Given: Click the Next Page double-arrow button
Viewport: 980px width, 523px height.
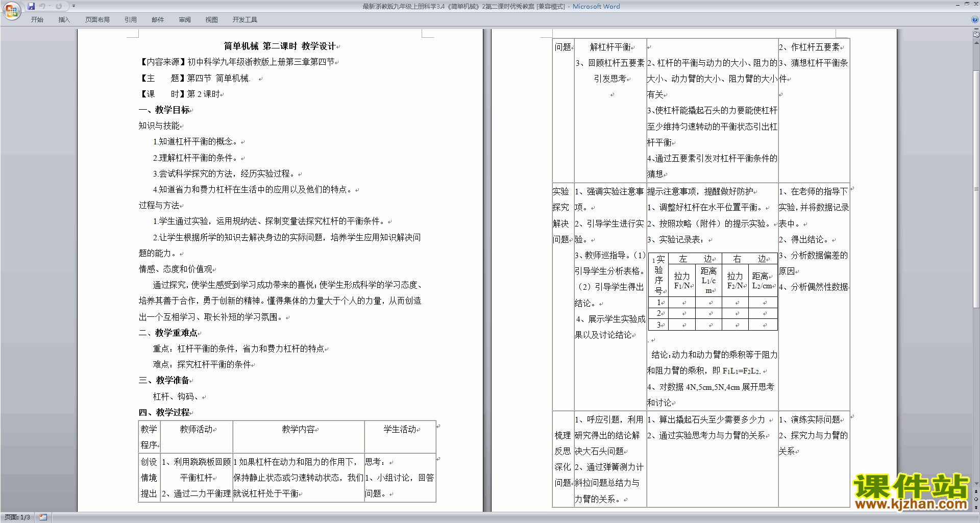Looking at the screenshot, I should [x=976, y=507].
